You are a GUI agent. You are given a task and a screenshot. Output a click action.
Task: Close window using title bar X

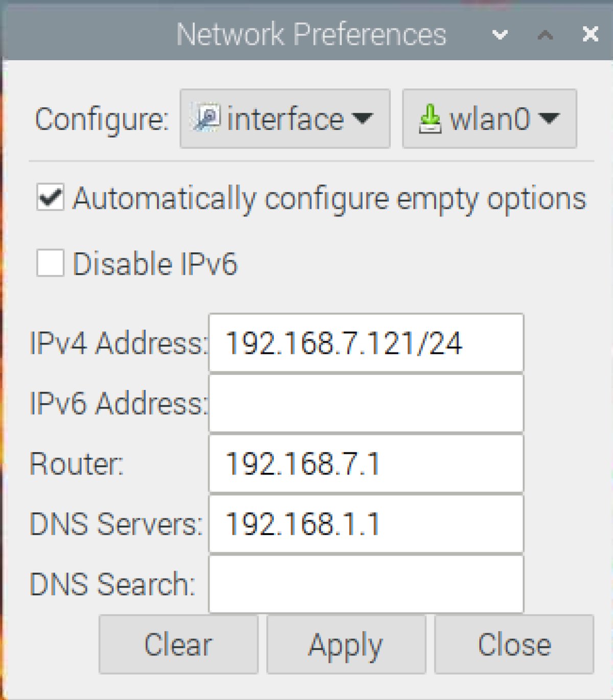tap(590, 34)
